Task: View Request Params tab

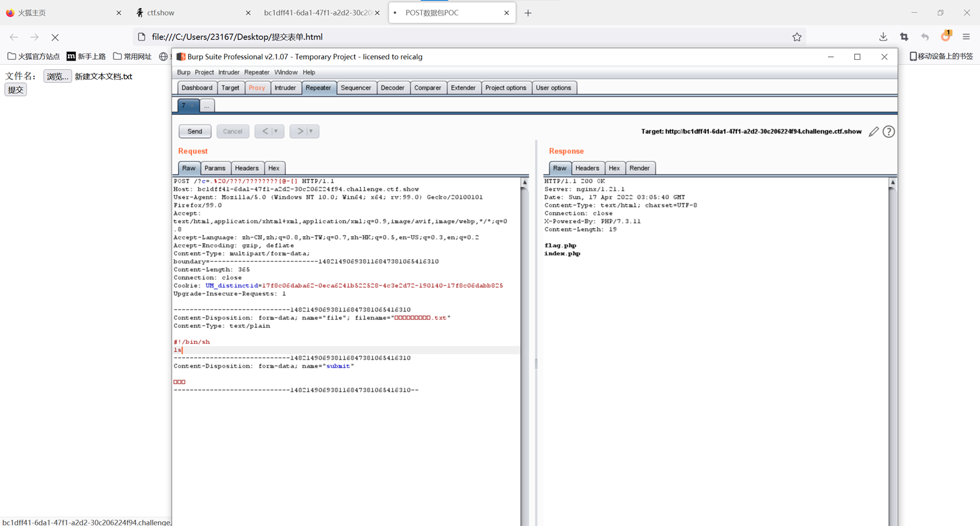Action: pos(215,168)
